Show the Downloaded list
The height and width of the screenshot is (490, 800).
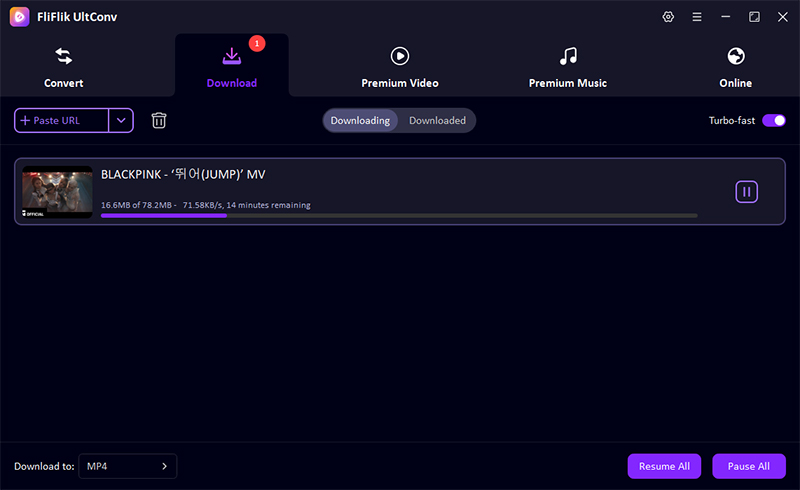(x=437, y=120)
